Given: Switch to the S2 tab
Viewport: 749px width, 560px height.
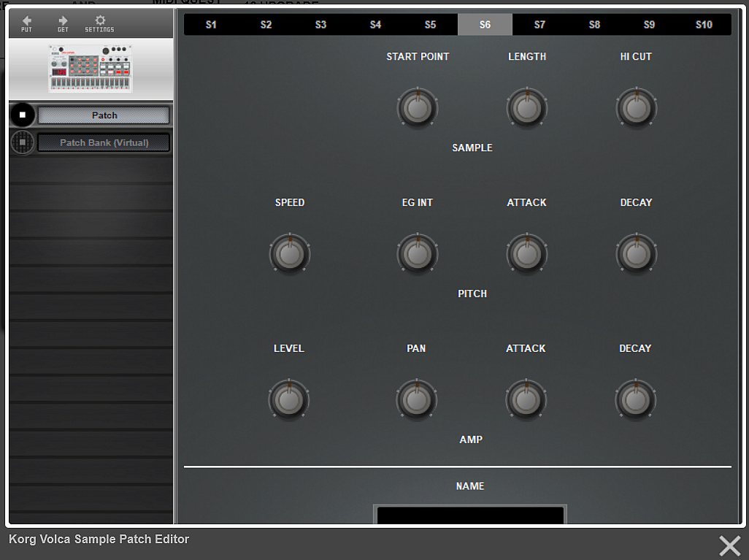Looking at the screenshot, I should pyautogui.click(x=266, y=24).
